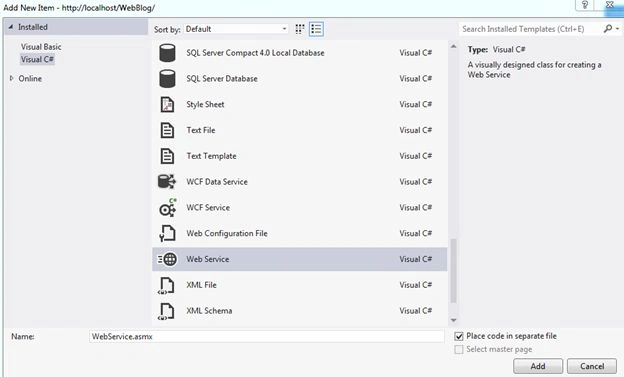624x377 pixels.
Task: Click the XML Schema icon
Action: (166, 311)
